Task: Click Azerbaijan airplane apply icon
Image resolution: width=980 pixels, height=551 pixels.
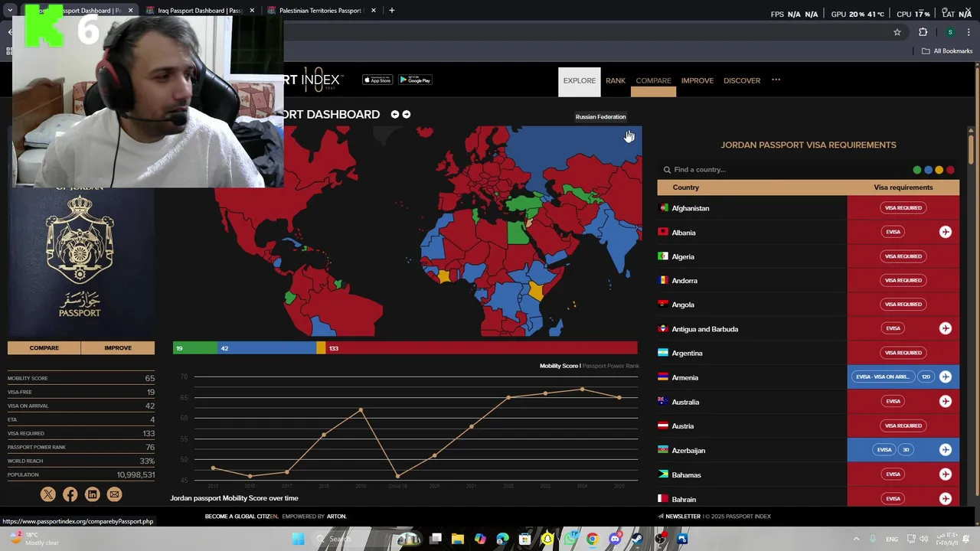Action: (946, 449)
